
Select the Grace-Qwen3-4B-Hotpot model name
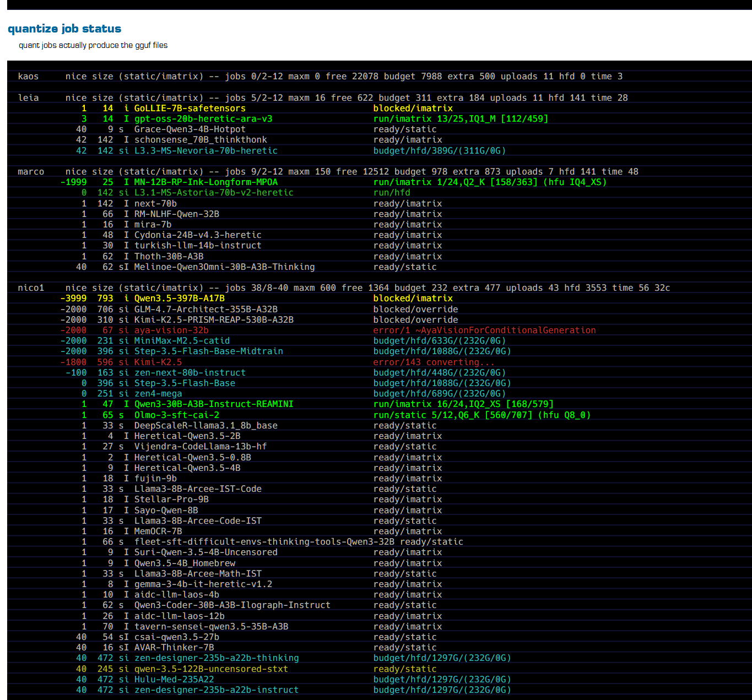(190, 129)
